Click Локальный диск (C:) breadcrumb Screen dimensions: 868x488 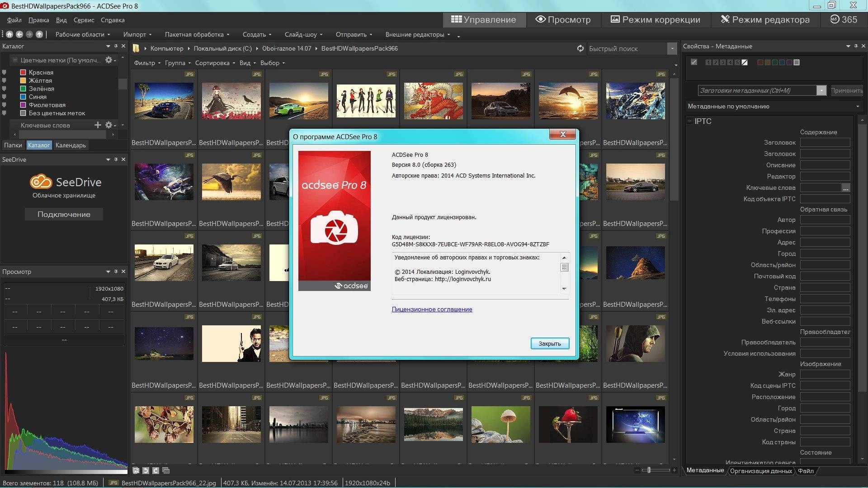click(x=223, y=48)
